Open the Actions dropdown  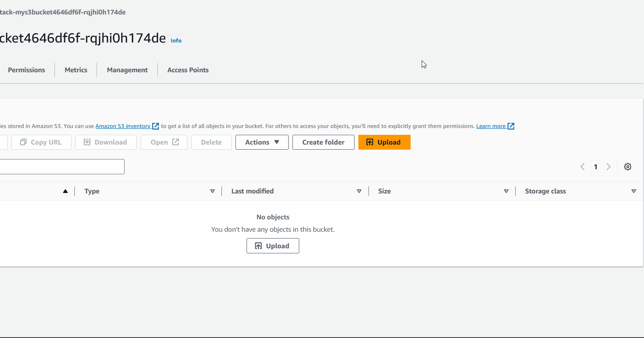[x=261, y=142]
